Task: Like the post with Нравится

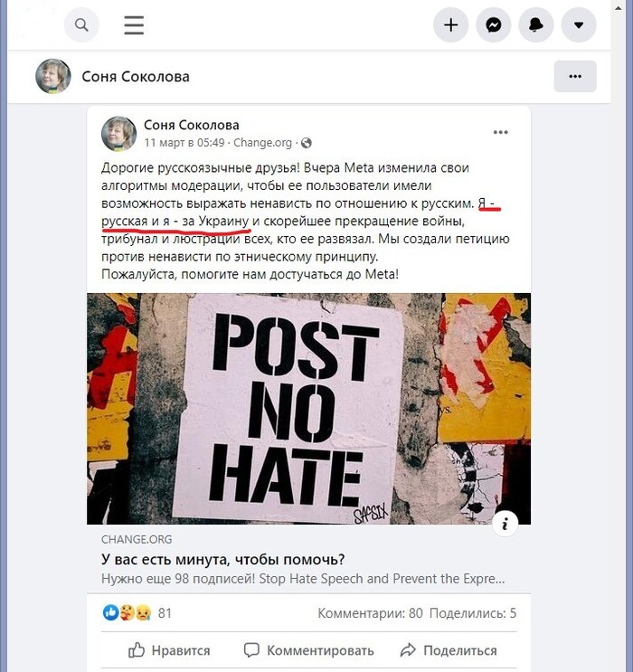Action: [169, 650]
